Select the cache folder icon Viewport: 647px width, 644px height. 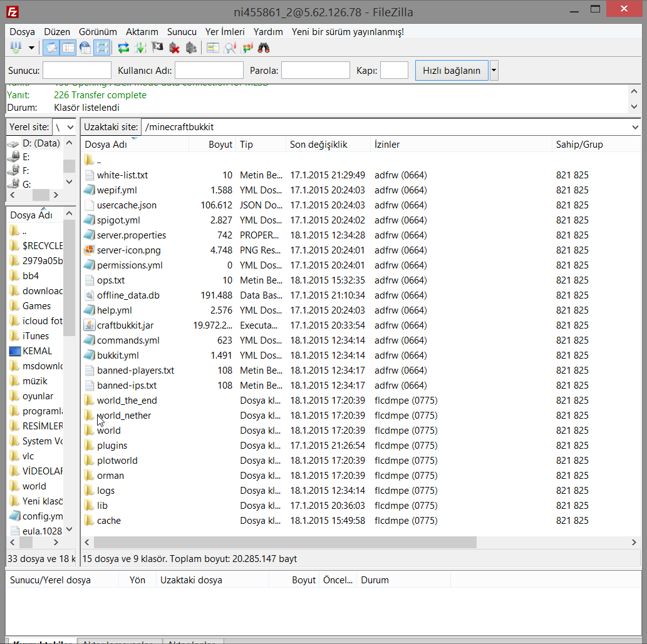coord(89,521)
